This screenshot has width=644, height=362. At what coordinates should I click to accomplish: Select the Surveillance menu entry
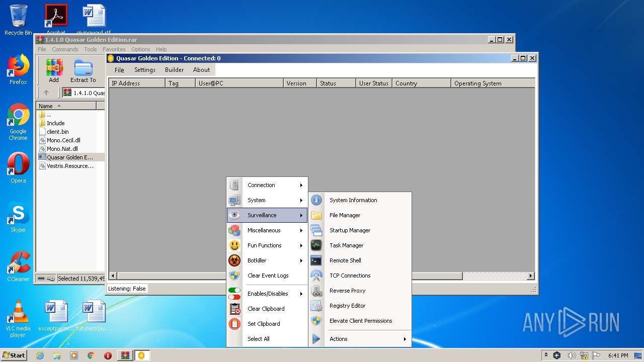pyautogui.click(x=267, y=215)
